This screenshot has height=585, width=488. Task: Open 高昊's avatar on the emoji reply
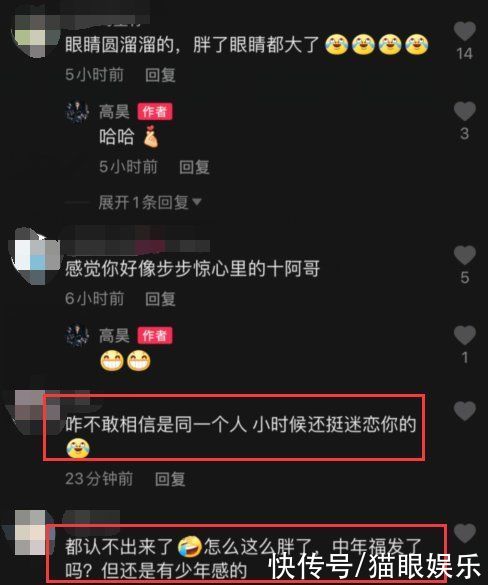[x=77, y=335]
